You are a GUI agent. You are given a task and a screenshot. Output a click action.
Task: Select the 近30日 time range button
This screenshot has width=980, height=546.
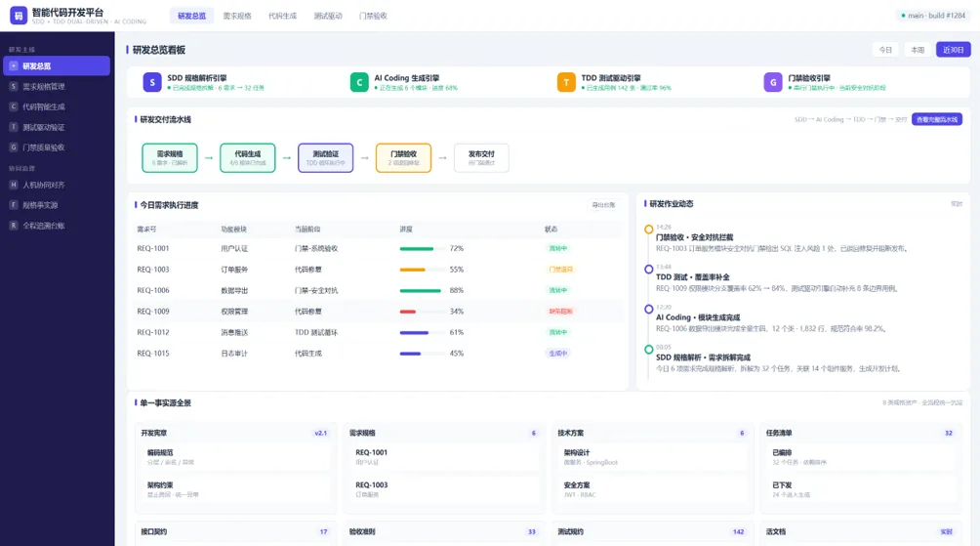coord(953,50)
